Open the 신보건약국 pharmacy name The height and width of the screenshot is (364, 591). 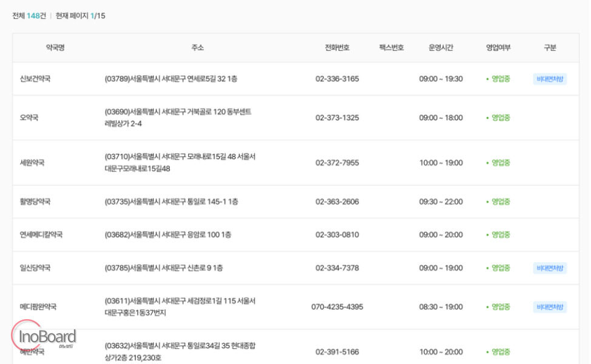click(35, 79)
